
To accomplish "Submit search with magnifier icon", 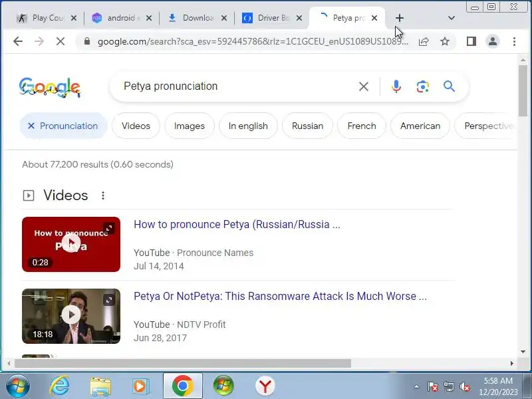I will pos(450,86).
